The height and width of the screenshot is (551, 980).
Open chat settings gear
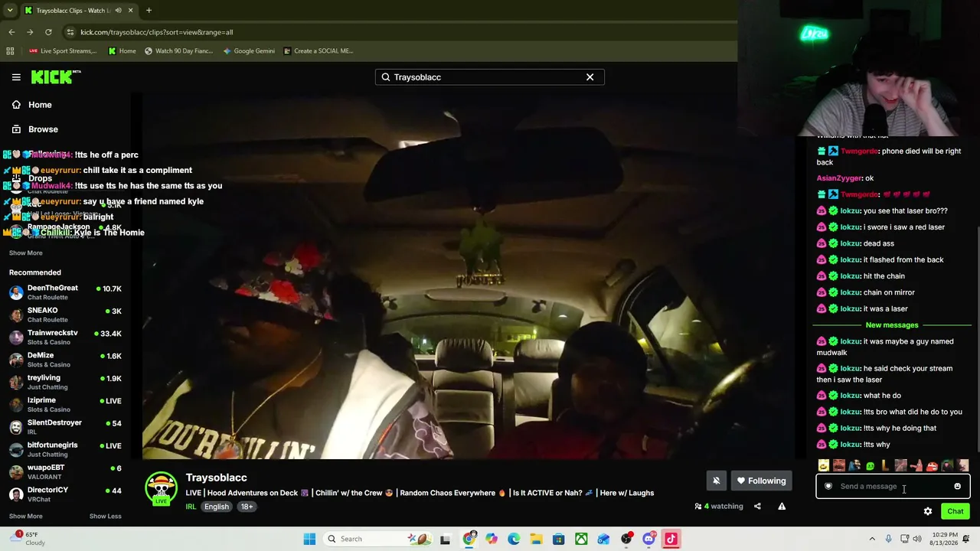[928, 511]
